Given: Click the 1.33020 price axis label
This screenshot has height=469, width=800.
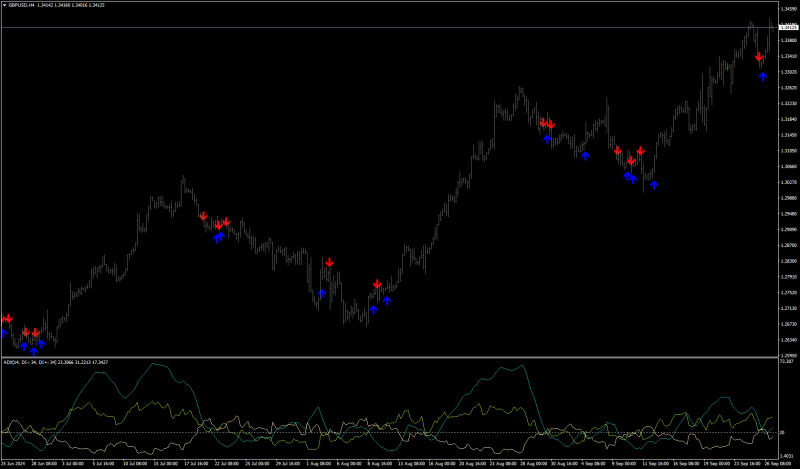Looking at the screenshot, I should click(x=789, y=72).
